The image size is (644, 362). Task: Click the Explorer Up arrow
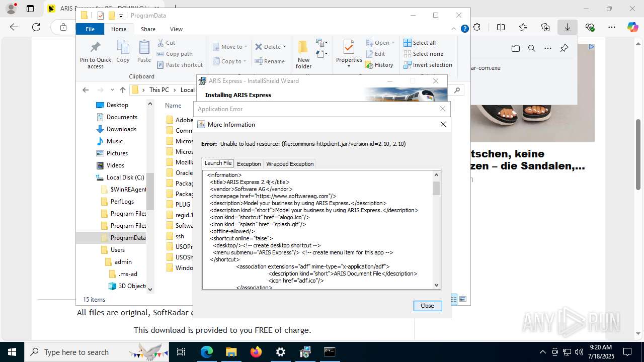coord(123,90)
